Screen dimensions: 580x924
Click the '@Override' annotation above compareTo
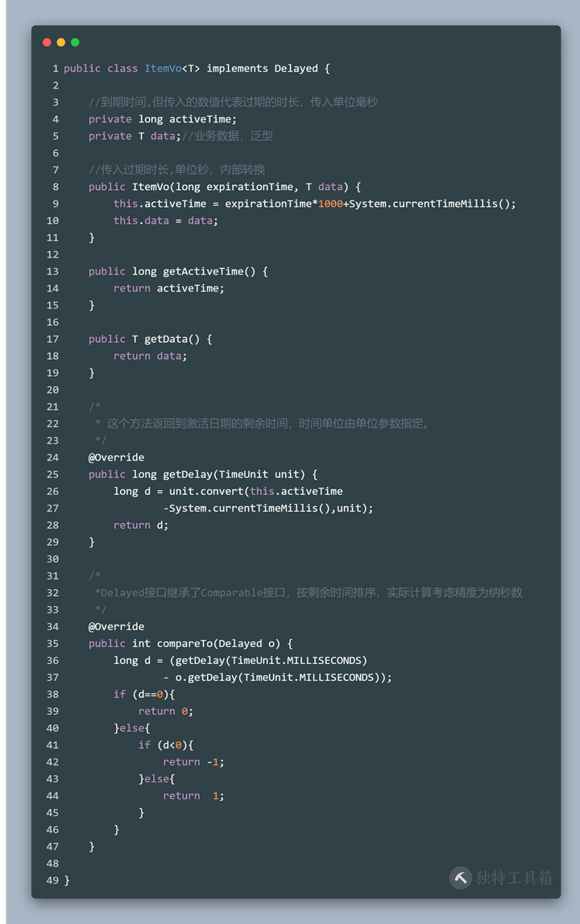(x=116, y=626)
